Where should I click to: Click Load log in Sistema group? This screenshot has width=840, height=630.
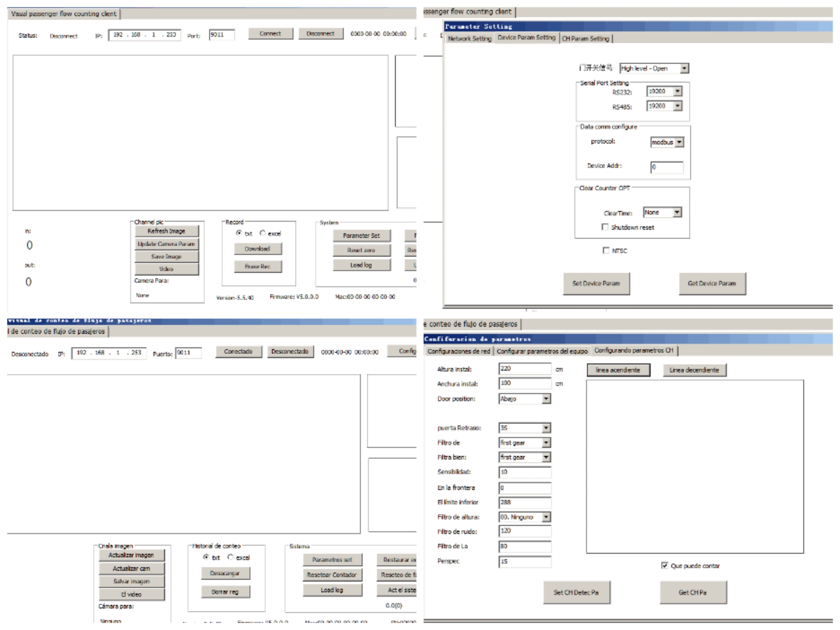(332, 590)
